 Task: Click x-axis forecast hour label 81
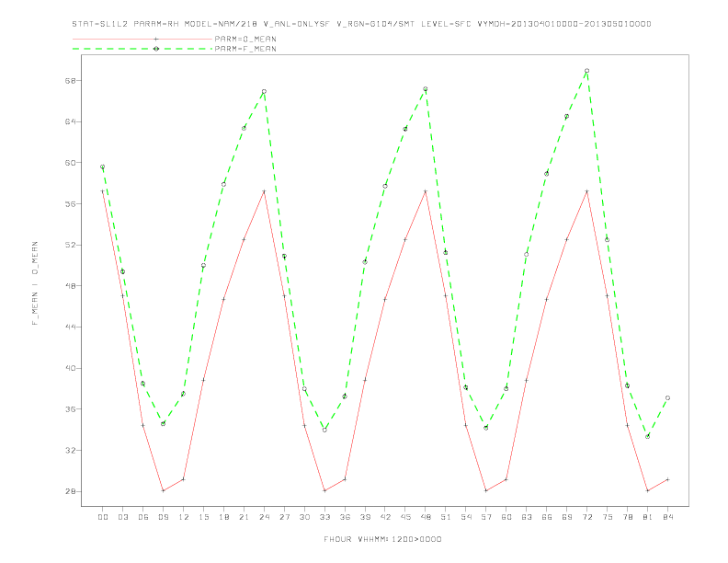pos(648,517)
